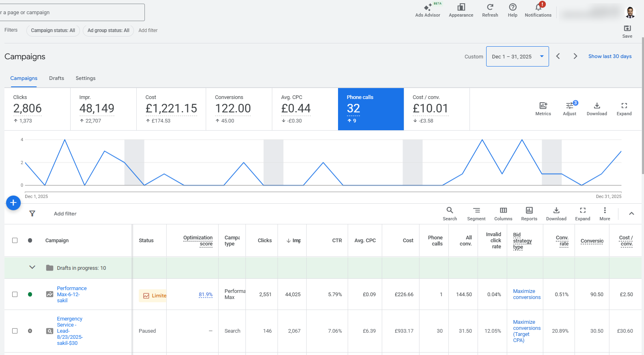644x355 pixels.
Task: Open the Impr. scorecard metric selector
Action: pos(103,109)
